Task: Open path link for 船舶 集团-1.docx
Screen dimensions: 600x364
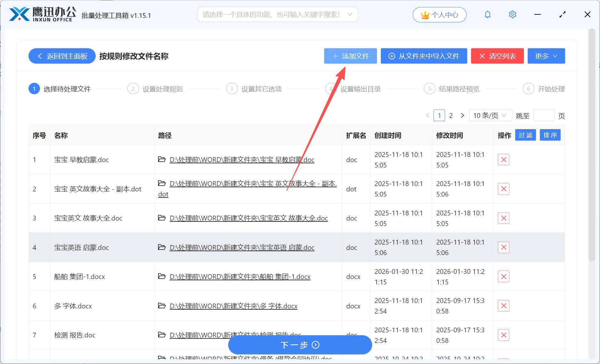Action: point(240,276)
